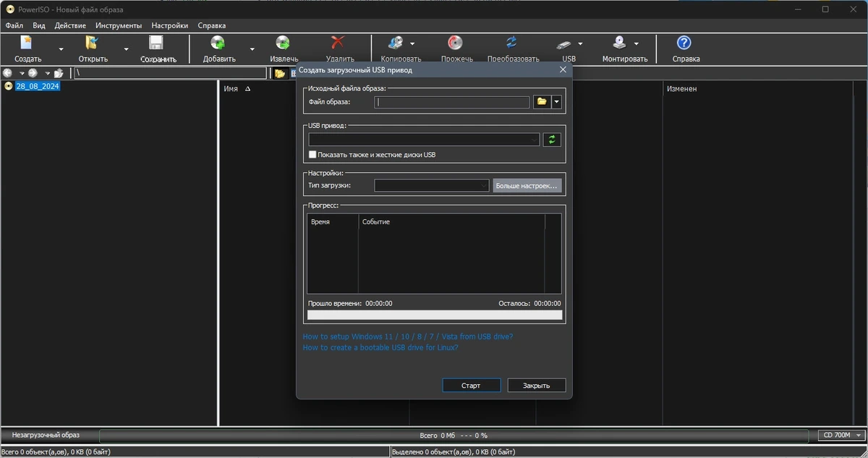Enable Показать также и жесткие диски USB

[x=312, y=155]
